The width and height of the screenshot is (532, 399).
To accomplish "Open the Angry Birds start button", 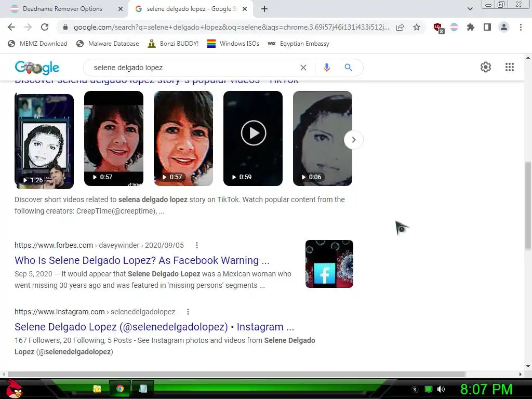I will pos(14,389).
